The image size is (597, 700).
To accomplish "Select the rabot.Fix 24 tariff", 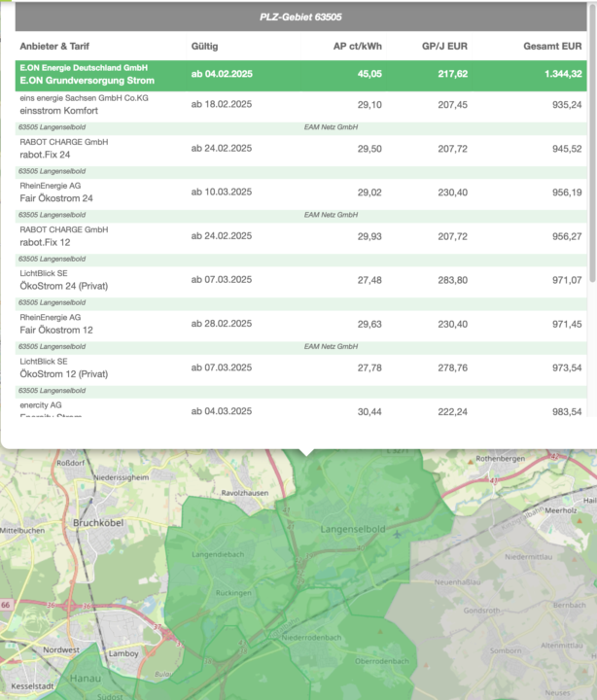I will pyautogui.click(x=292, y=148).
